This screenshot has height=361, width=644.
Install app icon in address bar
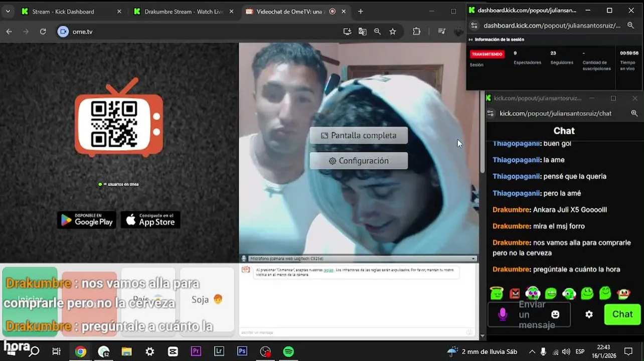pyautogui.click(x=347, y=32)
